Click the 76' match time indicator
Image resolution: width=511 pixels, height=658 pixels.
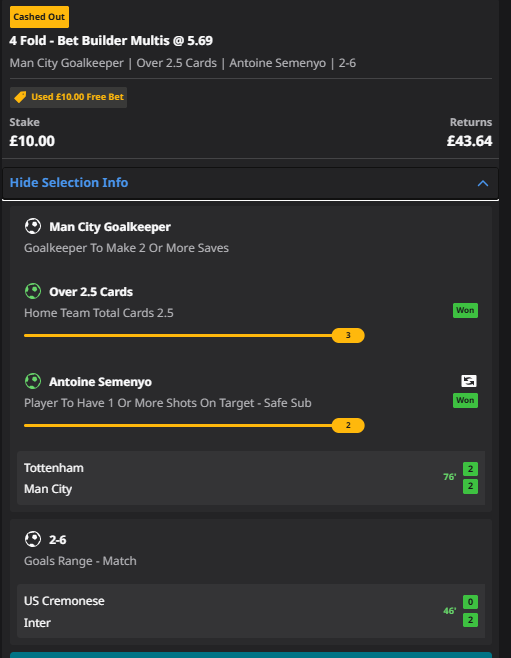tap(450, 477)
